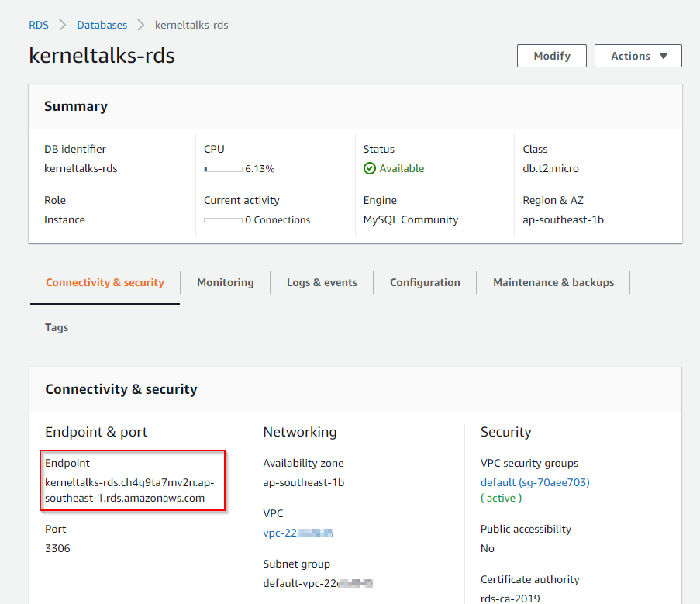Click Public accessibility value No
Image resolution: width=700 pixels, height=604 pixels.
pyautogui.click(x=488, y=548)
